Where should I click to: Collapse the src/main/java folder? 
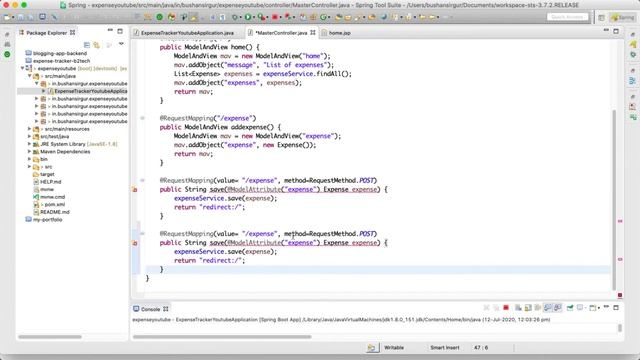(29, 76)
